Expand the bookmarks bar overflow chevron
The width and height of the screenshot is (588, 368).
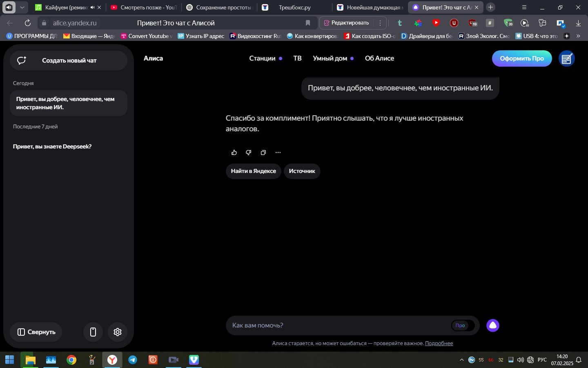[x=578, y=36]
